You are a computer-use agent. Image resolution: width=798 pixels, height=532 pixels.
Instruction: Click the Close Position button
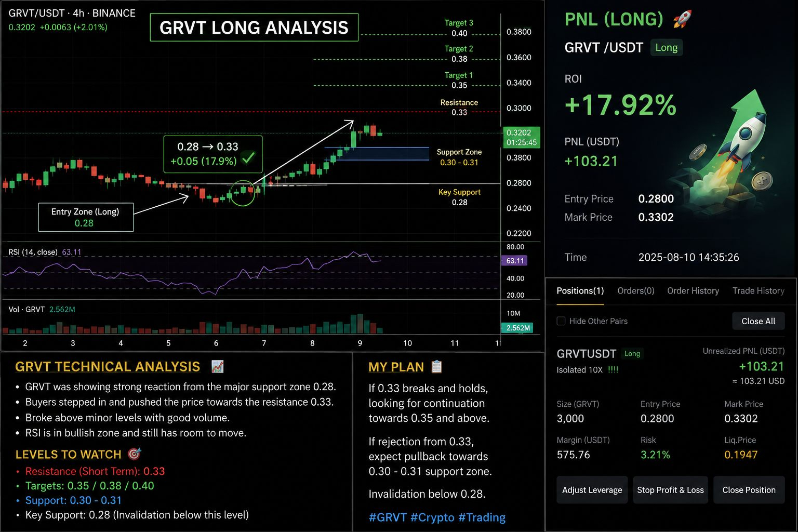(x=749, y=490)
